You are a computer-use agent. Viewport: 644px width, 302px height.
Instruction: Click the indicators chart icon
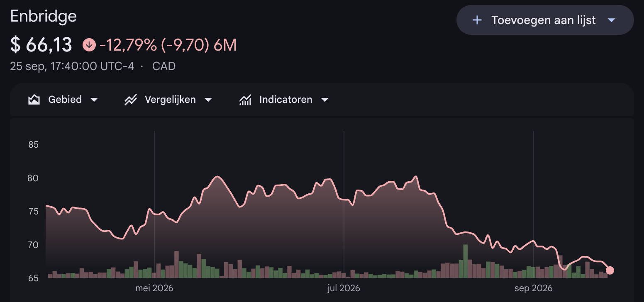click(x=245, y=100)
